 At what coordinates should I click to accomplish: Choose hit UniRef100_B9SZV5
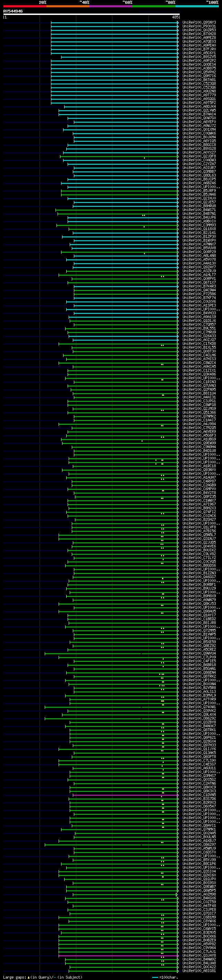[x=199, y=57]
